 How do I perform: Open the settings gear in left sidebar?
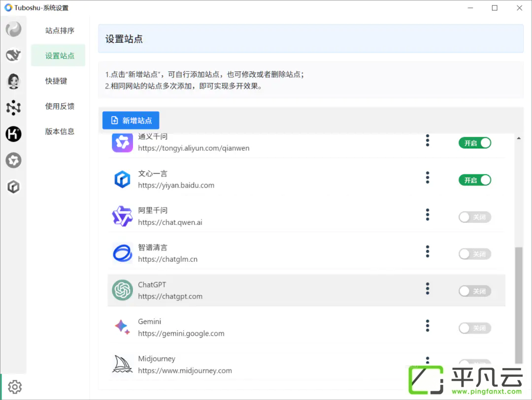[x=15, y=387]
